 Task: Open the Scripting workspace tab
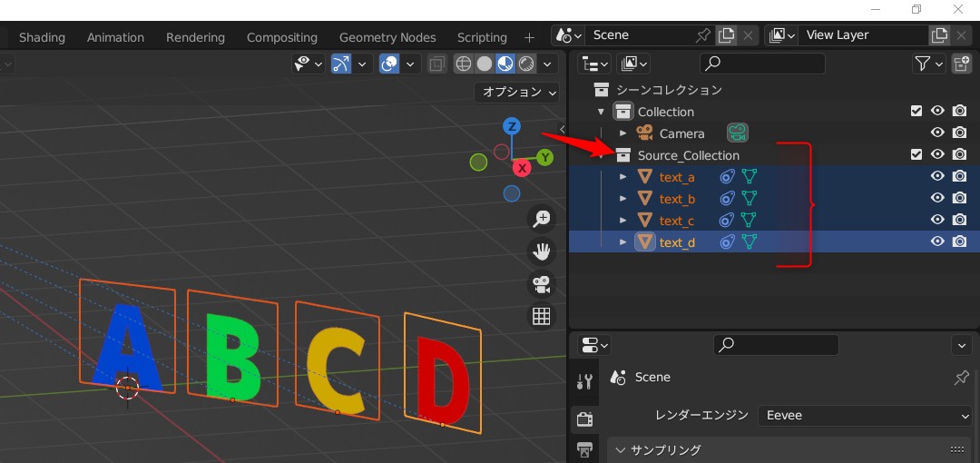pos(482,37)
